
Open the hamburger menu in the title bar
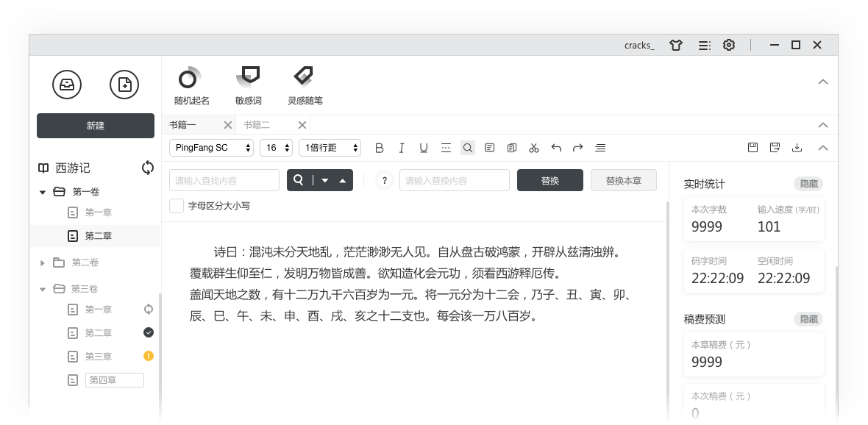704,45
